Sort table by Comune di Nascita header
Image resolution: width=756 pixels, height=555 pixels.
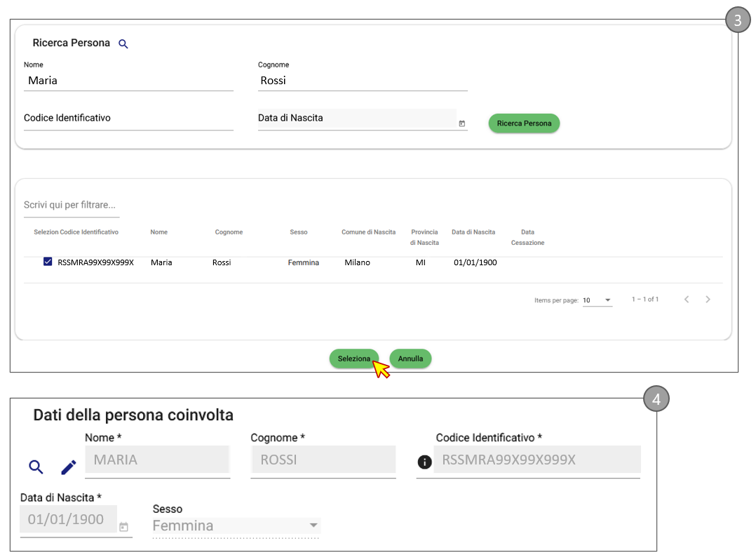click(368, 232)
